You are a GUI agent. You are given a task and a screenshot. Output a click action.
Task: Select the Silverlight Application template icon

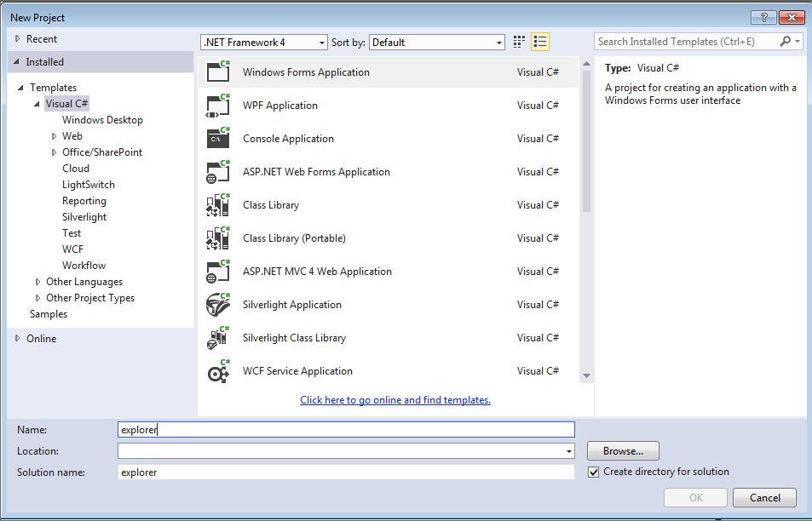(219, 305)
